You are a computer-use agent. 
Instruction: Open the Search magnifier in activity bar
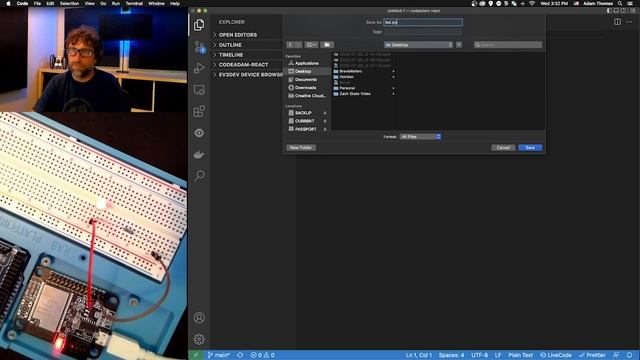click(x=199, y=176)
